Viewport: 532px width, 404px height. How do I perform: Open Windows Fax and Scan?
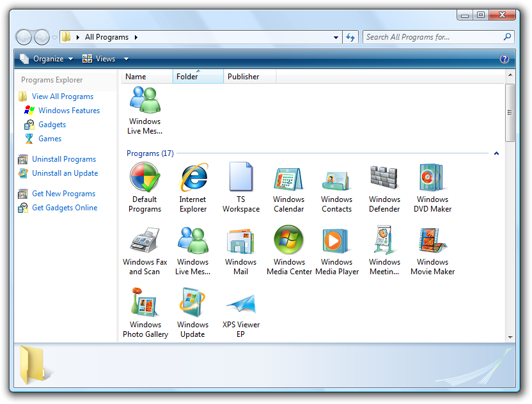(x=145, y=240)
